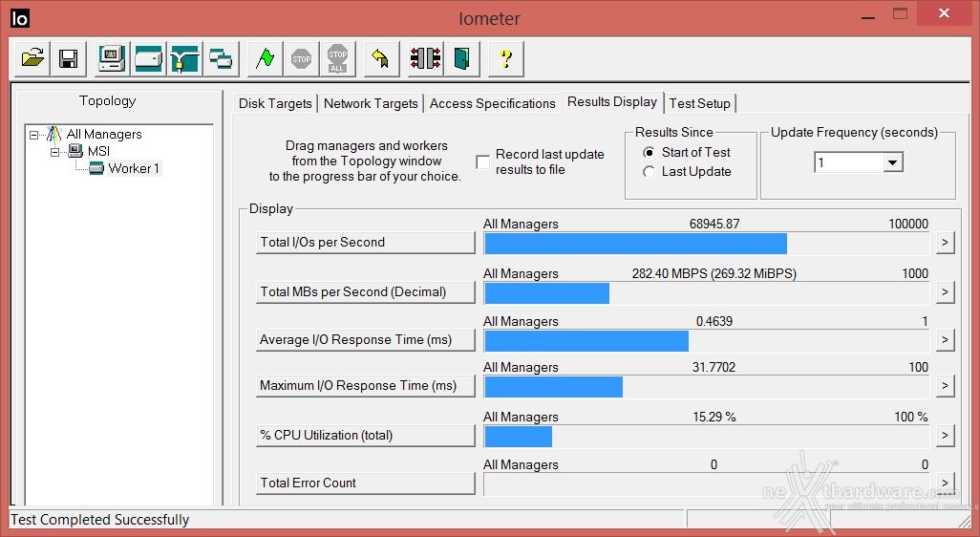
Task: Click the MSI computer icon in tree
Action: pyautogui.click(x=75, y=151)
